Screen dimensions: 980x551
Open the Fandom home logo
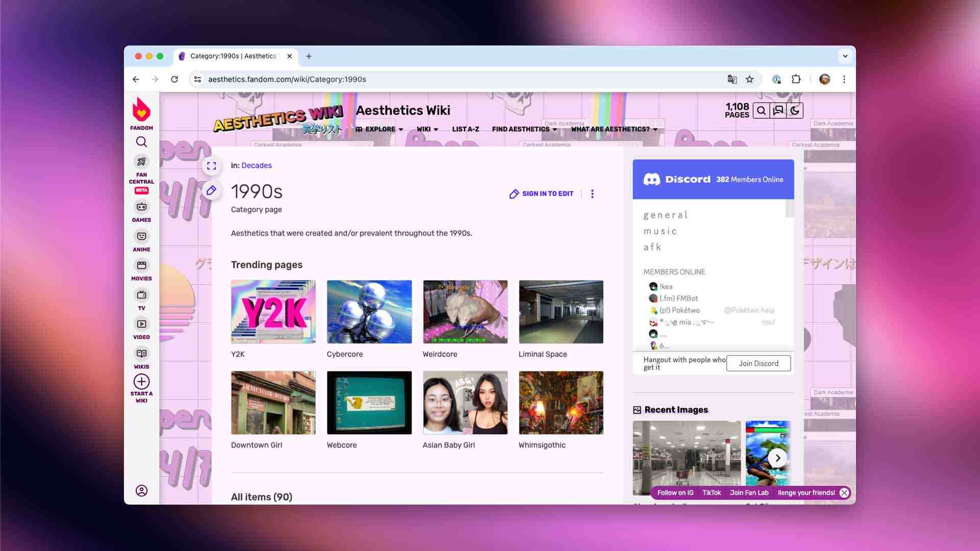(x=141, y=113)
